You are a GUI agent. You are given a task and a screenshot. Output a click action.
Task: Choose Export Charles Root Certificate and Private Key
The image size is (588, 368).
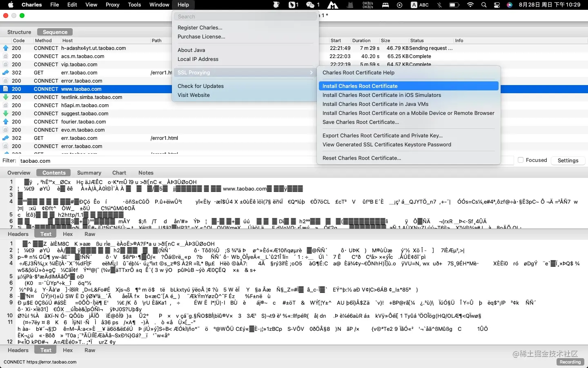click(408, 135)
